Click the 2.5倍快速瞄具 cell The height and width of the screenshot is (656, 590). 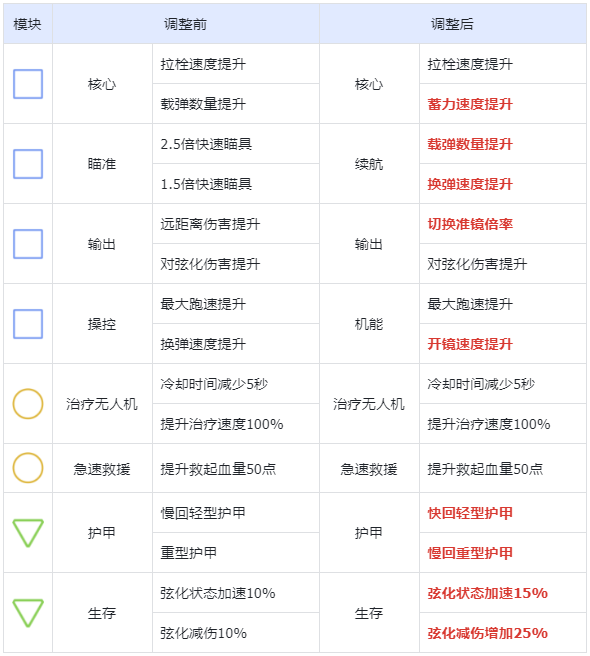[236, 144]
